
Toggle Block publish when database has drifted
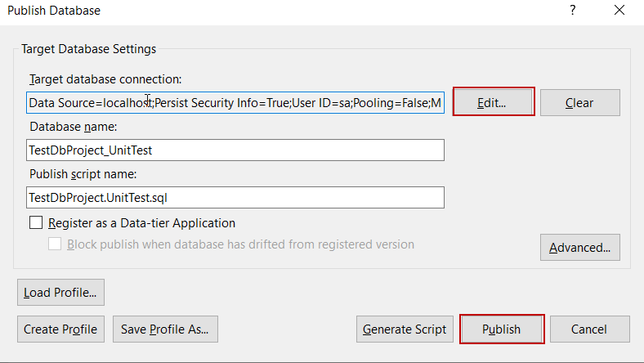coord(56,244)
